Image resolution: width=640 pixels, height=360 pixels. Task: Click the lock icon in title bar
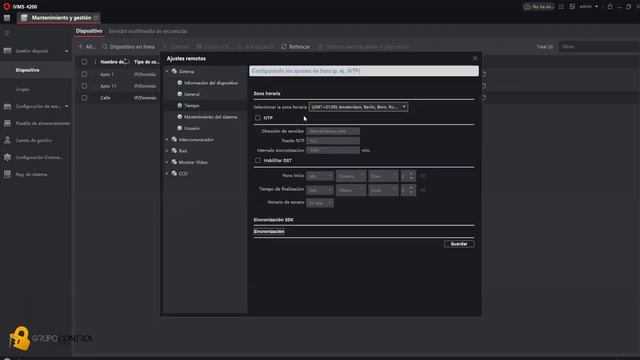pos(610,7)
